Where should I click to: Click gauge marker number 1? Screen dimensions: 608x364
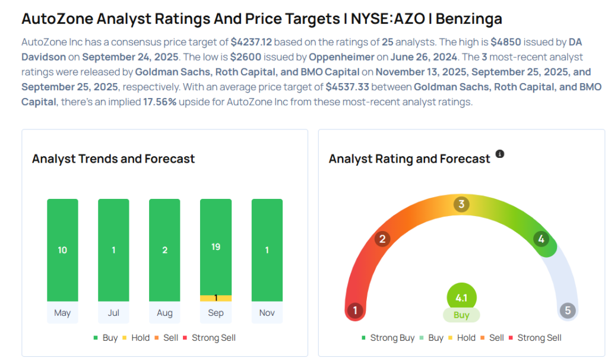coord(355,311)
